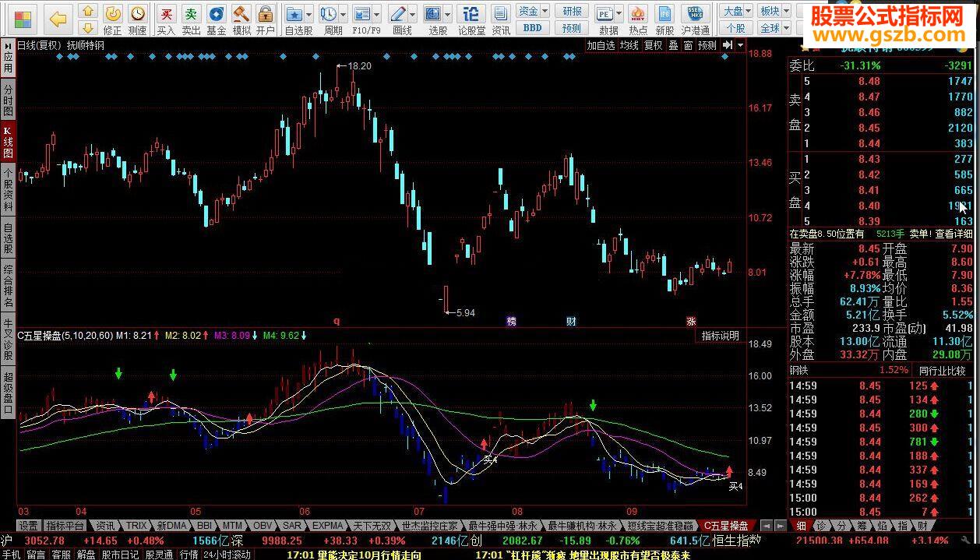Viewport: 980px width, 560px height.
Task: Click 同行业比较 industry comparison link
Action: (x=944, y=370)
